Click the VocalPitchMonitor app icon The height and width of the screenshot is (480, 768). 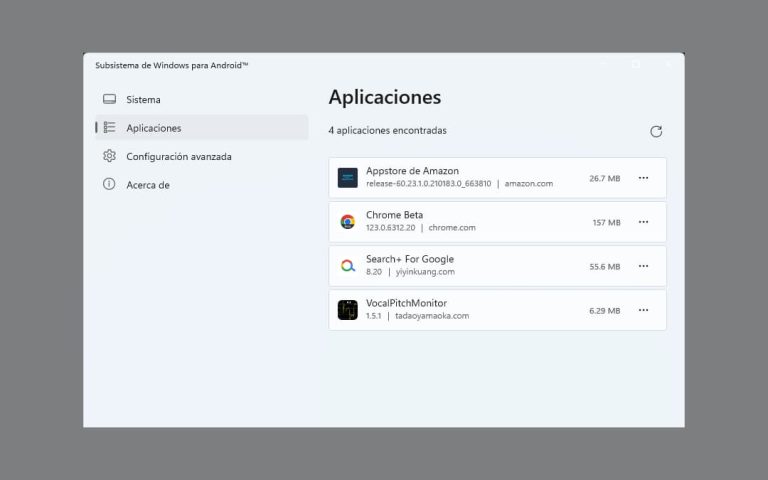pyautogui.click(x=348, y=310)
